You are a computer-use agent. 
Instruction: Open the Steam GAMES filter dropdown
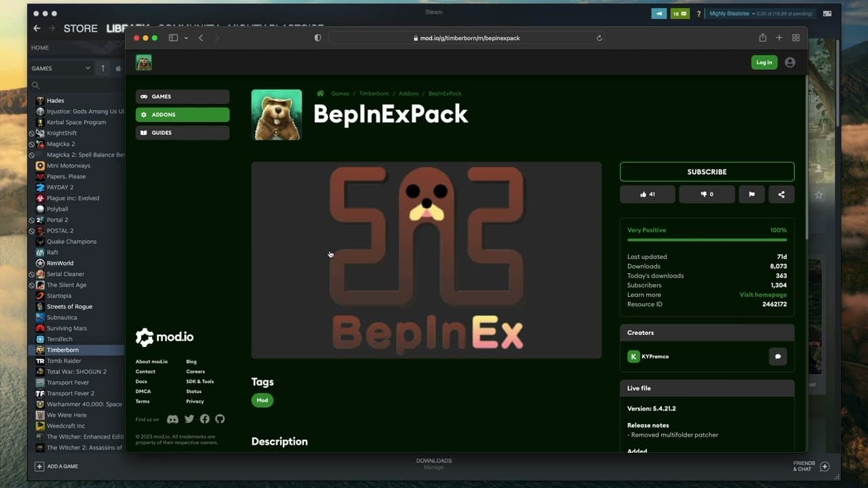click(61, 68)
